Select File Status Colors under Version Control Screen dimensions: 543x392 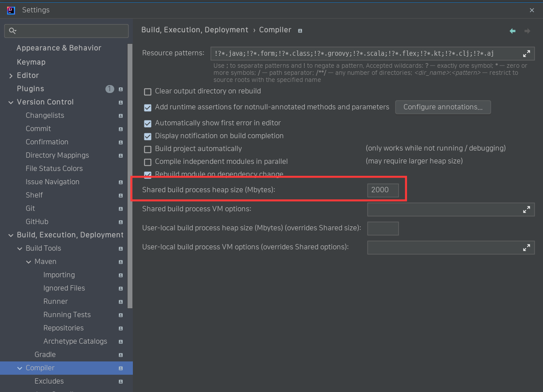tap(54, 168)
